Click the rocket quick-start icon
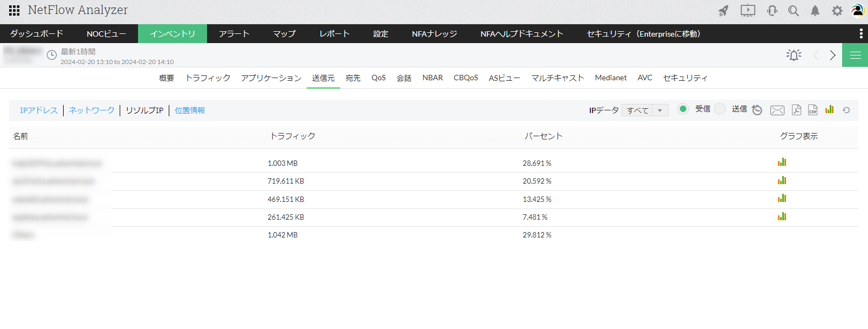Image resolution: width=868 pixels, height=329 pixels. pos(724,11)
